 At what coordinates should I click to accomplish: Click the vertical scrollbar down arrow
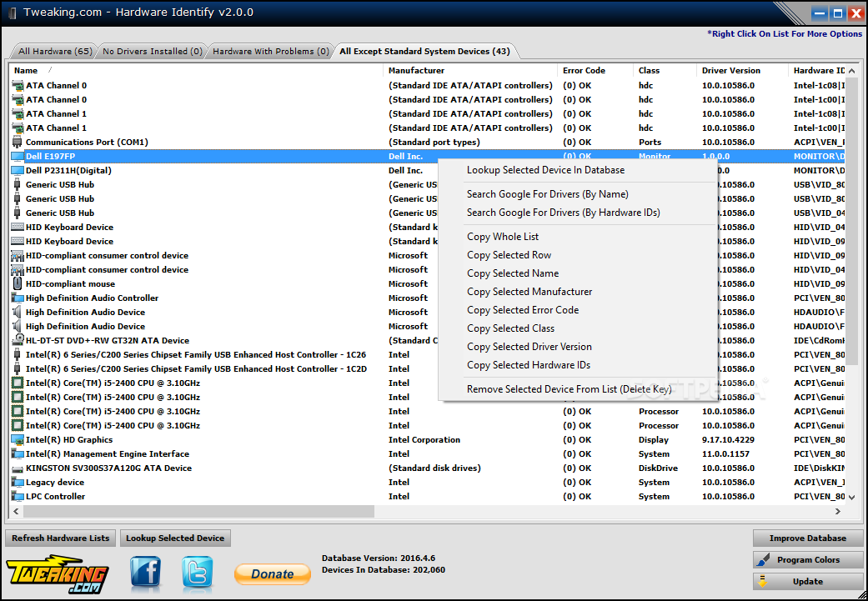pos(852,498)
